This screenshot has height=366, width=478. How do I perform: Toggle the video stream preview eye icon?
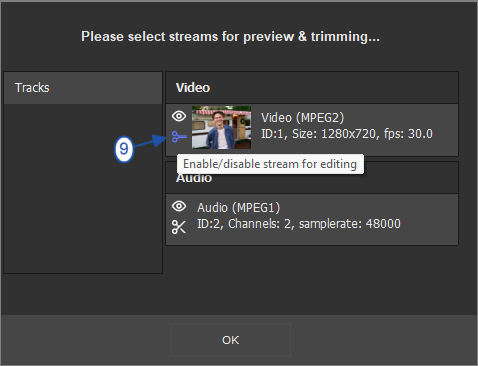[179, 116]
